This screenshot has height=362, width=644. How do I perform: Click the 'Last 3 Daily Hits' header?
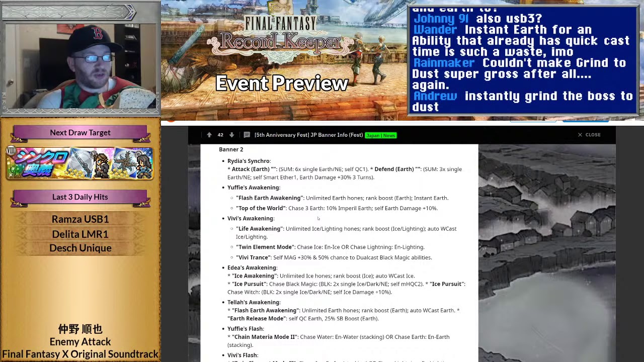pos(80,197)
